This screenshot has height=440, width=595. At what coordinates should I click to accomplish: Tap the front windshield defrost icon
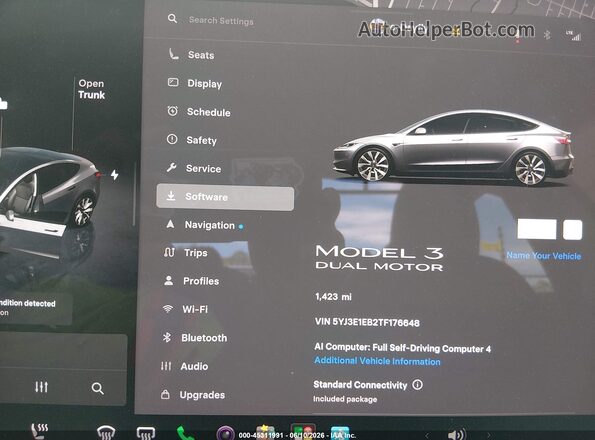pyautogui.click(x=106, y=432)
